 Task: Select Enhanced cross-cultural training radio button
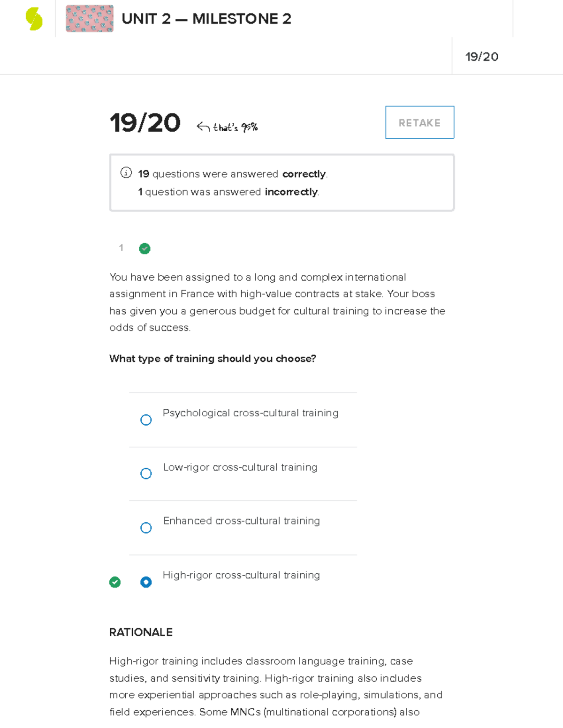tap(146, 528)
